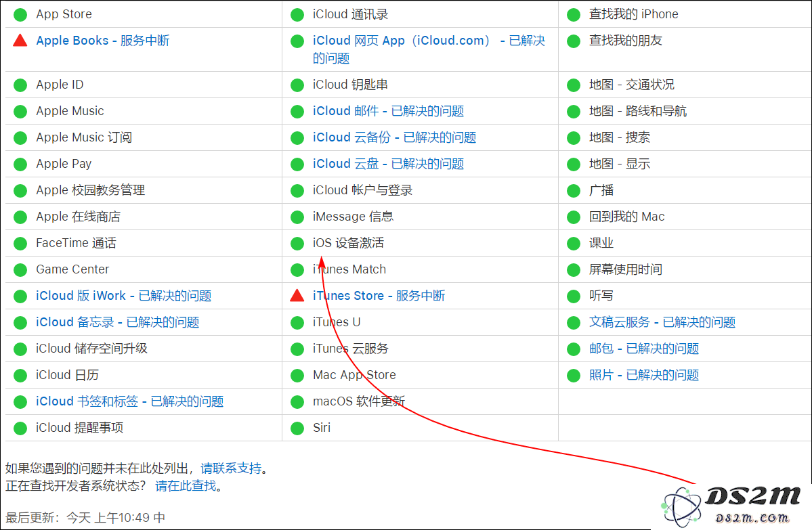The width and height of the screenshot is (812, 530).
Task: Click the green dot beside 查找我的朋友
Action: point(574,41)
